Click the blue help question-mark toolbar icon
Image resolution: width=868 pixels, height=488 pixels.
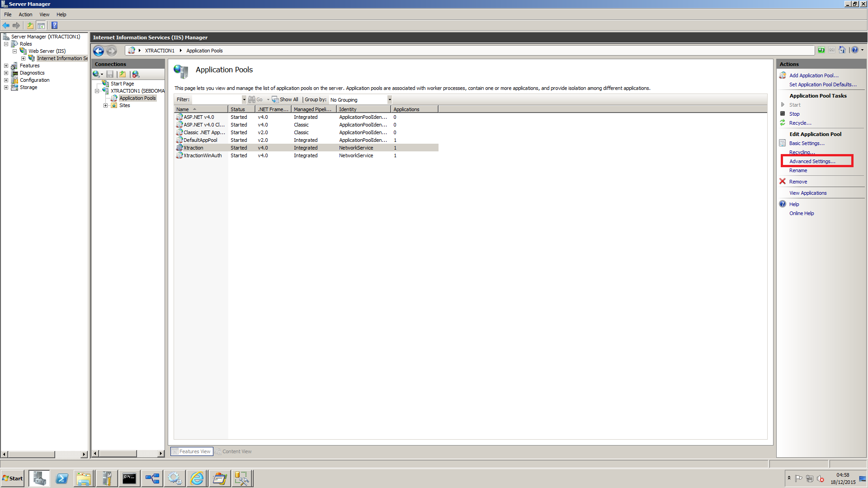pyautogui.click(x=54, y=25)
